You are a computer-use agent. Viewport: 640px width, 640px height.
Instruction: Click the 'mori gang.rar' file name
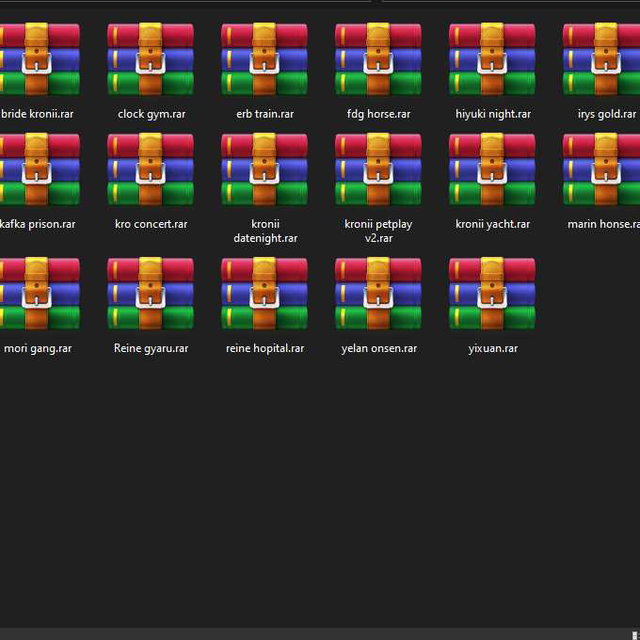38,349
